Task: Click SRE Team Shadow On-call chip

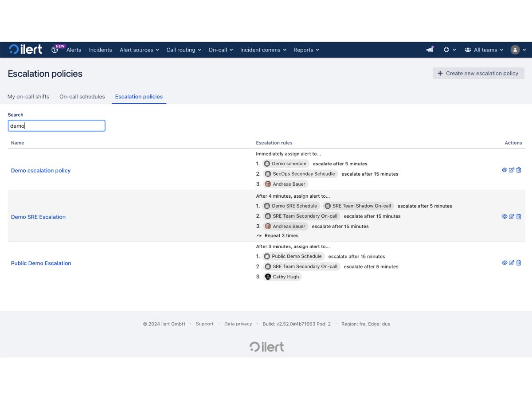Action: 358,206
